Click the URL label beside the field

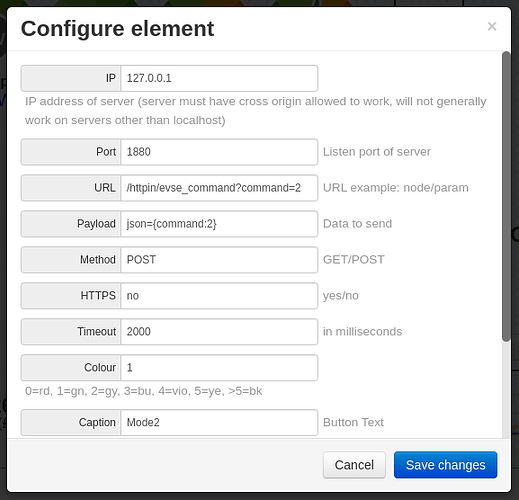point(71,188)
